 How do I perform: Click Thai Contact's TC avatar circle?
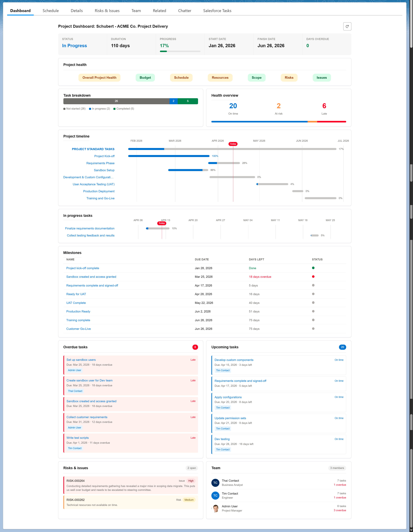point(215,483)
